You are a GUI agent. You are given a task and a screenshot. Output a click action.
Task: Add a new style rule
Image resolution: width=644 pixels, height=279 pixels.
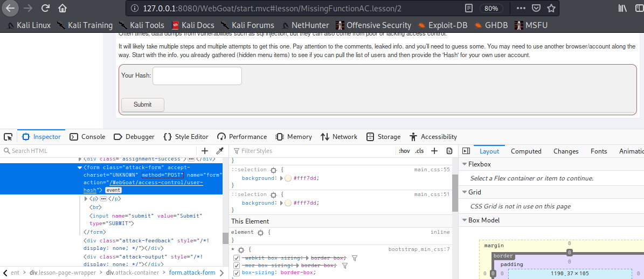click(434, 151)
